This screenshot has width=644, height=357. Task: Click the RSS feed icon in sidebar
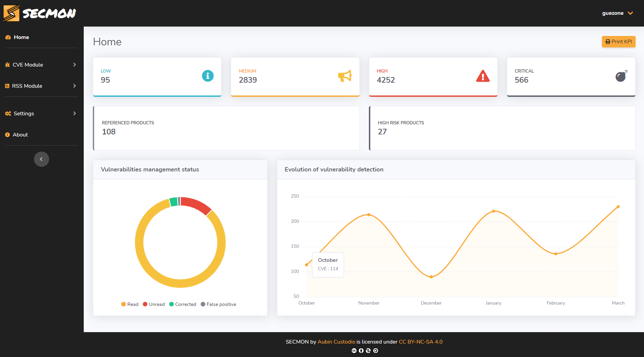pos(7,86)
